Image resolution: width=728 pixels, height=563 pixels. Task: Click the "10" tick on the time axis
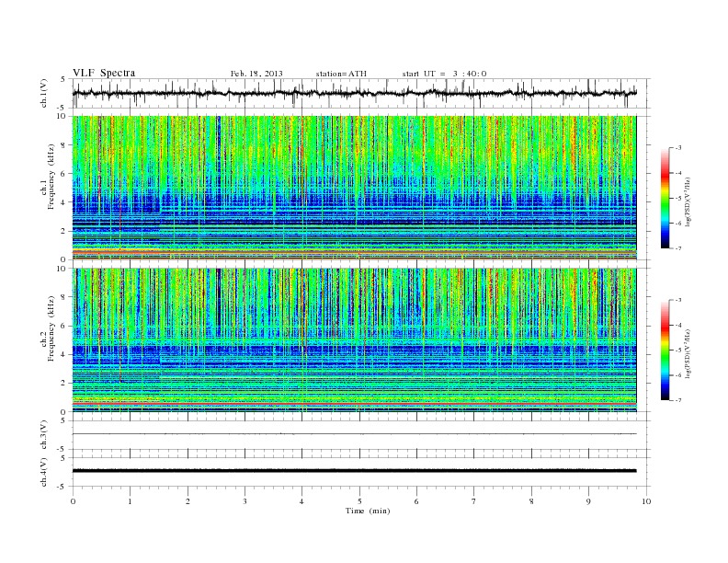click(x=646, y=501)
